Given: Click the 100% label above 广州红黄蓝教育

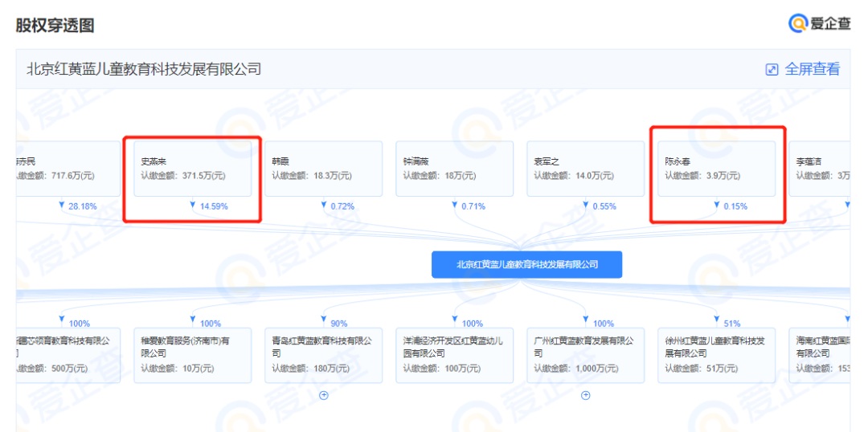Looking at the screenshot, I should [603, 324].
